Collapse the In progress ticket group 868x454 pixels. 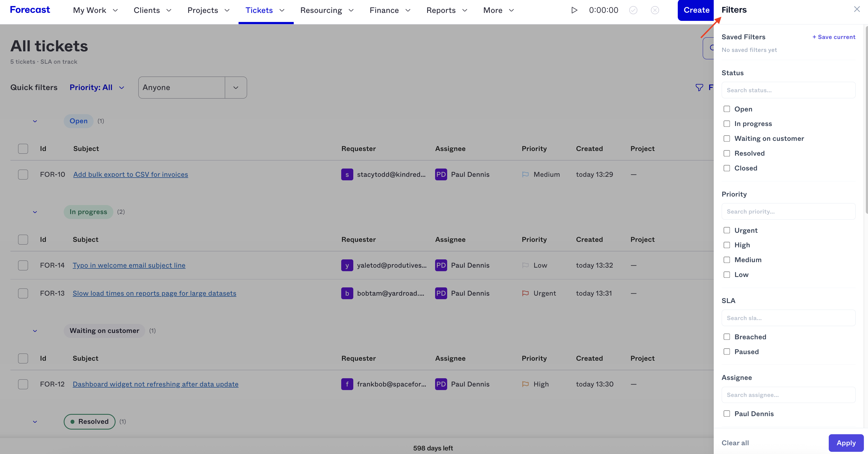click(x=35, y=212)
